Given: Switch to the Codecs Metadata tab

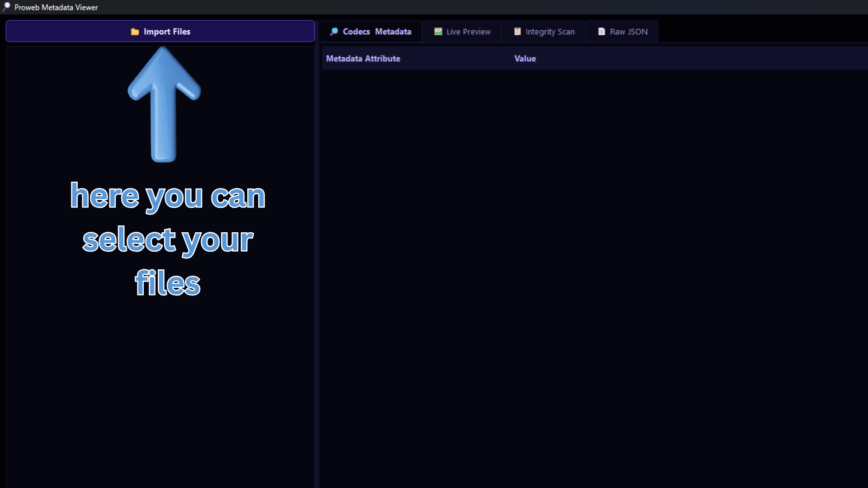Looking at the screenshot, I should (370, 32).
